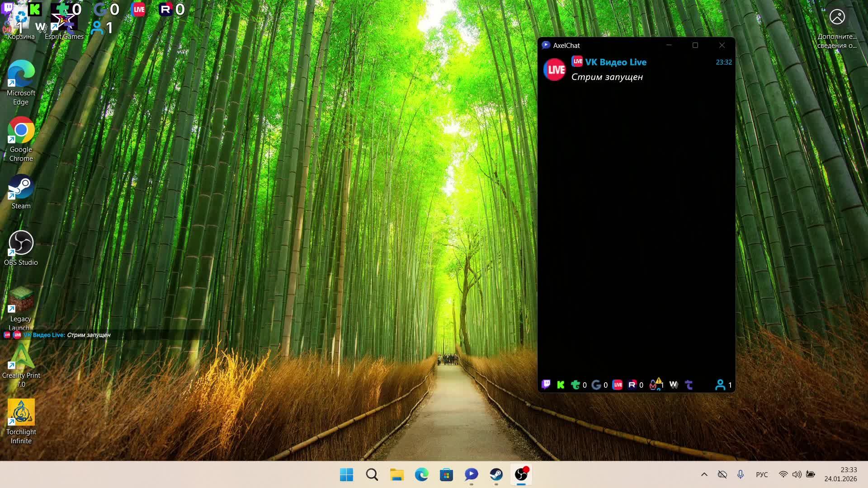The width and height of the screenshot is (868, 488).
Task: Switch РУС keyboard language indicator
Action: tap(762, 474)
